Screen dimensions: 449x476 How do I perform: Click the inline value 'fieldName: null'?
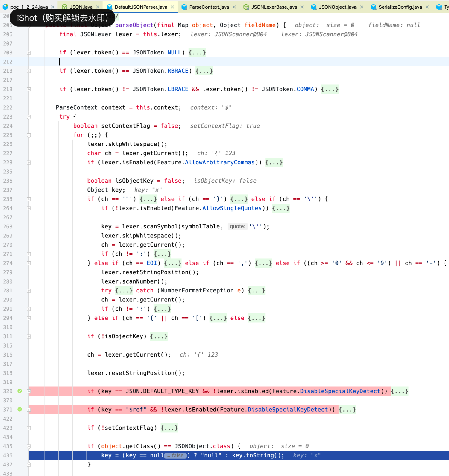point(394,25)
